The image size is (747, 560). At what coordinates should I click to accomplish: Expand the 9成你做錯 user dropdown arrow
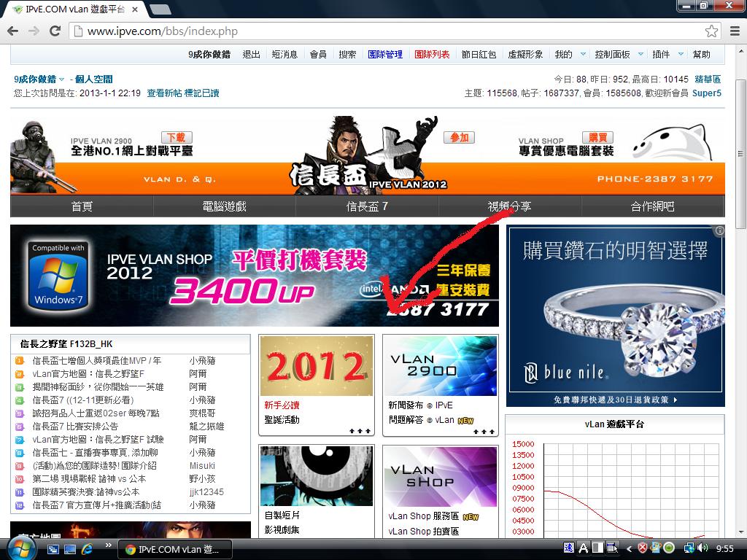point(61,79)
